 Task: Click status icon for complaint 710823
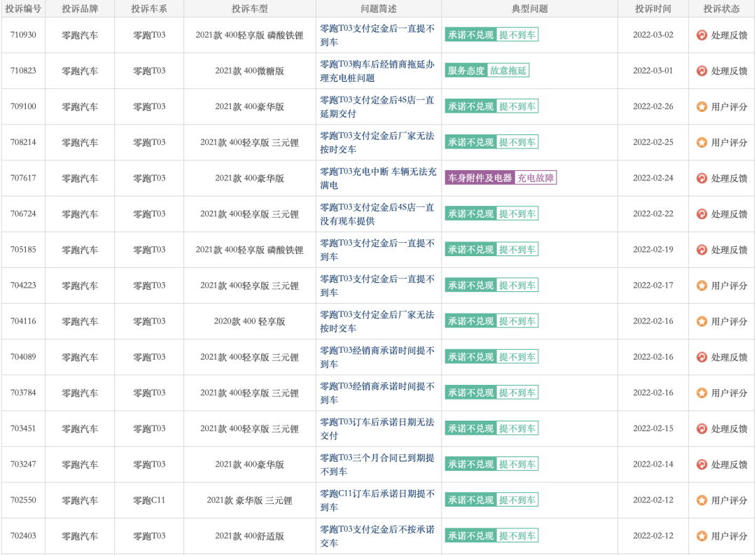pyautogui.click(x=701, y=71)
